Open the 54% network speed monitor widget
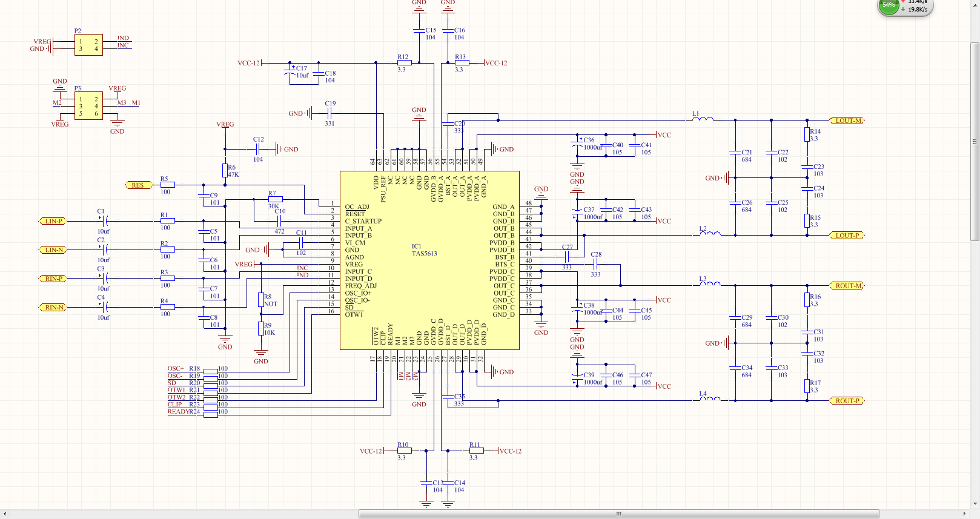Screen dimensions: 980x519 [906, 7]
